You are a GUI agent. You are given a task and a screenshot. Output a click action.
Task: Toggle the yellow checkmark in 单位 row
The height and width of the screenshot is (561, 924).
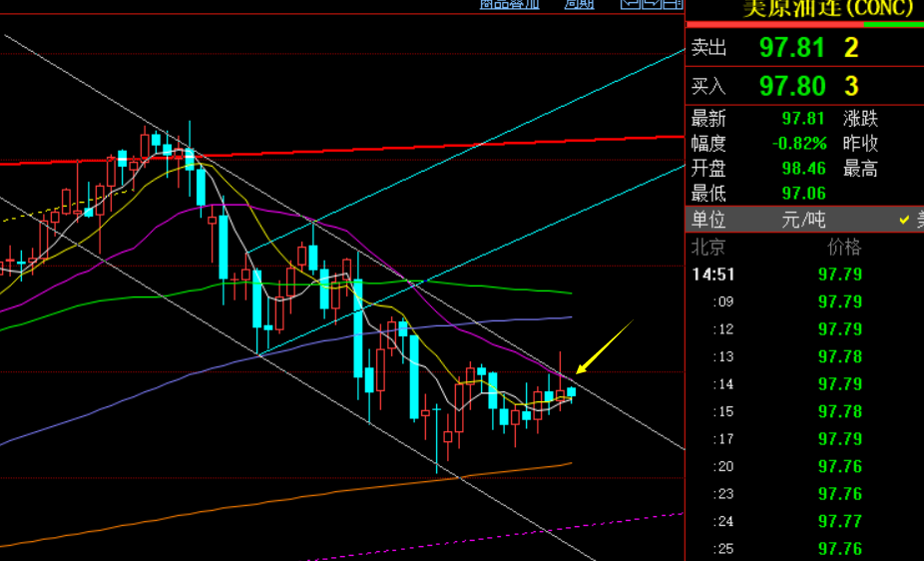(x=904, y=220)
